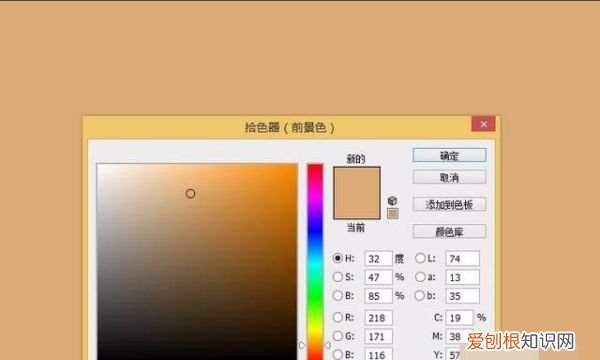Click the a field showing 13
The image size is (600, 360).
(x=462, y=277)
